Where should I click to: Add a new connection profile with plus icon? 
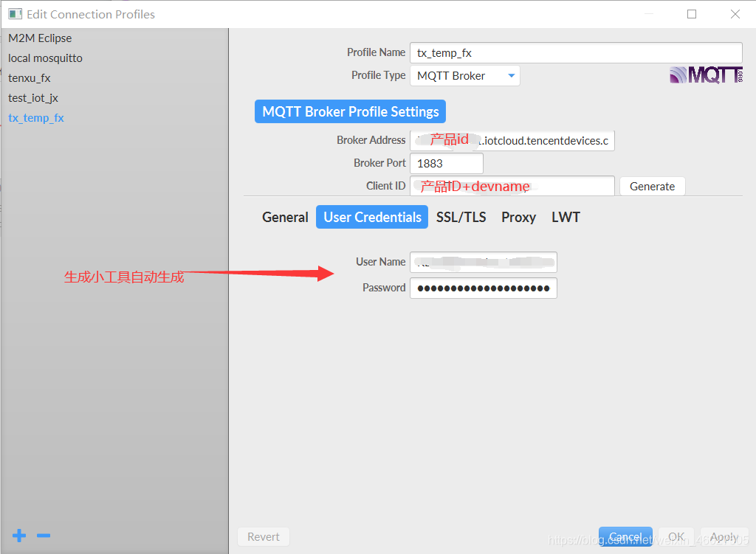pyautogui.click(x=19, y=536)
